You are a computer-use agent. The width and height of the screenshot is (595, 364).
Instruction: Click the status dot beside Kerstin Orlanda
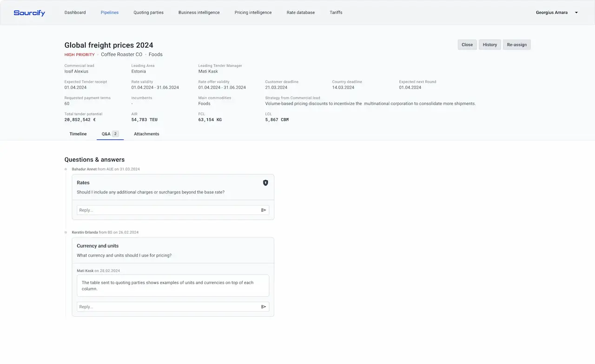tap(66, 232)
